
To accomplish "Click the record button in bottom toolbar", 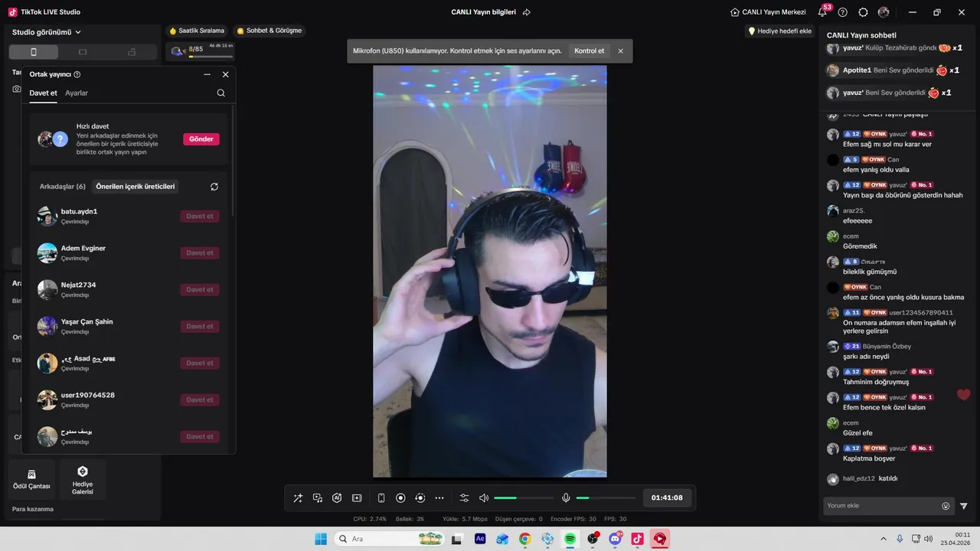I will click(x=400, y=498).
